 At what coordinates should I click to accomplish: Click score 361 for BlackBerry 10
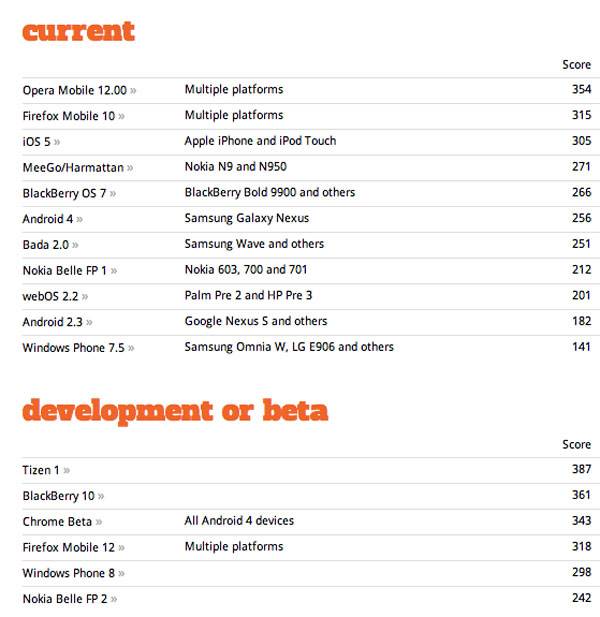pyautogui.click(x=582, y=495)
